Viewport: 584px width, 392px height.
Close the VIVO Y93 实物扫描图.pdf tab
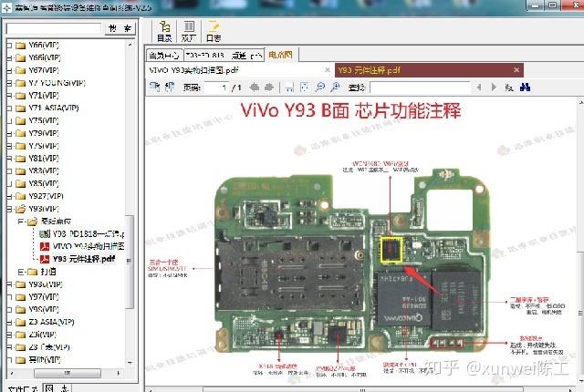click(328, 70)
